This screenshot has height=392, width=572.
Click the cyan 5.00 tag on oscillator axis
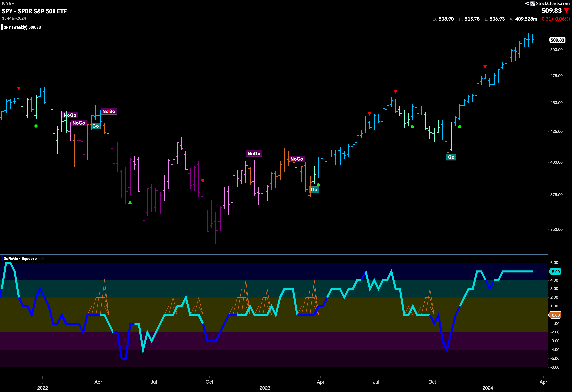(x=555, y=272)
